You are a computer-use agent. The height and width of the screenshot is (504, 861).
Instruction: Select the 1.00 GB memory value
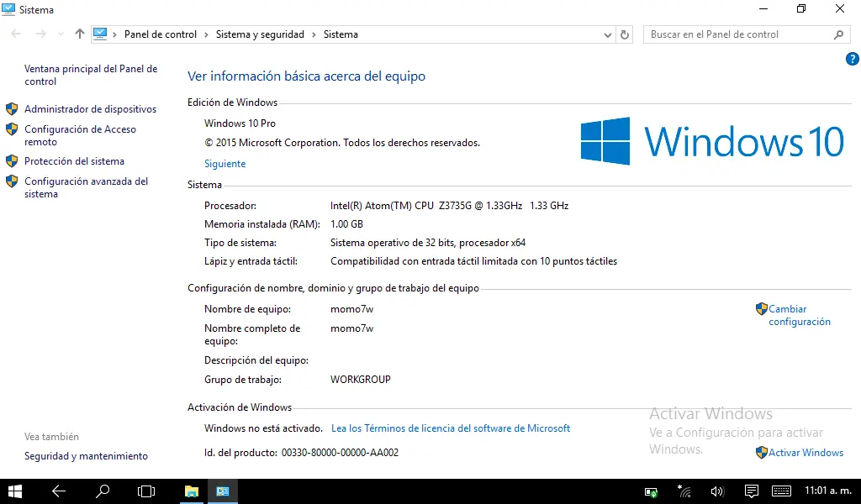[346, 223]
